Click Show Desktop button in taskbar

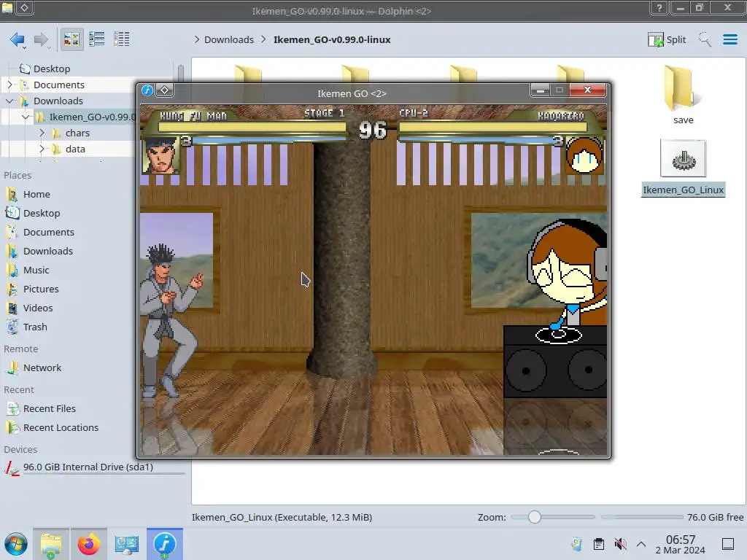coord(728,544)
